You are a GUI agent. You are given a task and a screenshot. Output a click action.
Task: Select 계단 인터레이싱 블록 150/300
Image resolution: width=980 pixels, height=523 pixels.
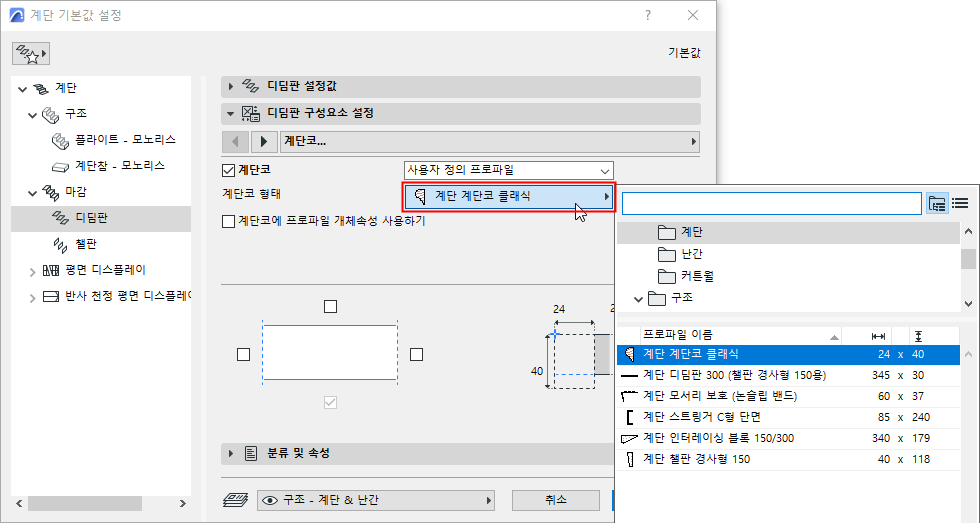788,439
